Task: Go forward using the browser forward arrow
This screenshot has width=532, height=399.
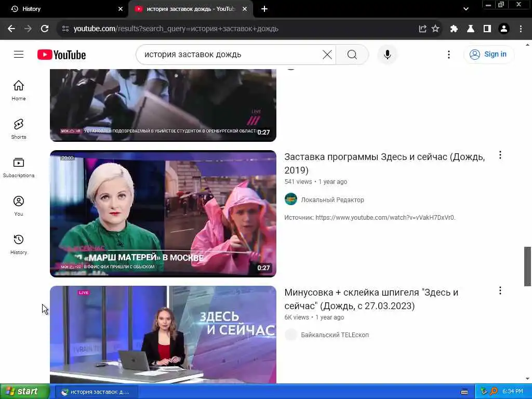Action: pos(28,29)
